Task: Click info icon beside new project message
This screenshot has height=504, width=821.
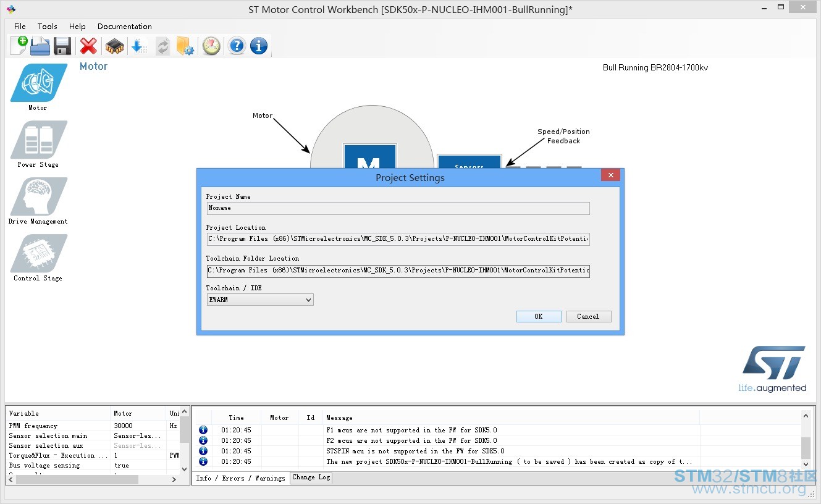Action: pos(203,461)
